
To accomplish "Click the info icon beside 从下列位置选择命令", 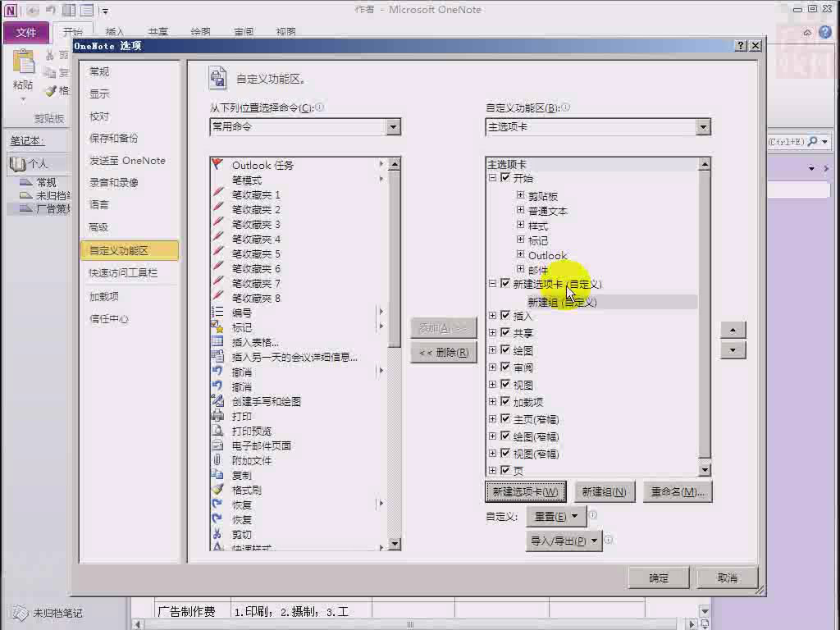I will tap(319, 107).
